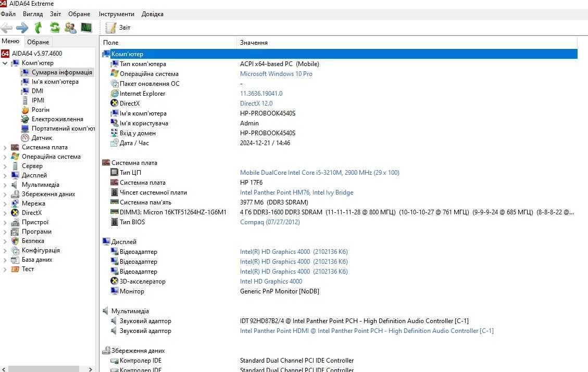
Task: Click the sidebar horizontal scrollbar left arrow
Action: coord(4,369)
